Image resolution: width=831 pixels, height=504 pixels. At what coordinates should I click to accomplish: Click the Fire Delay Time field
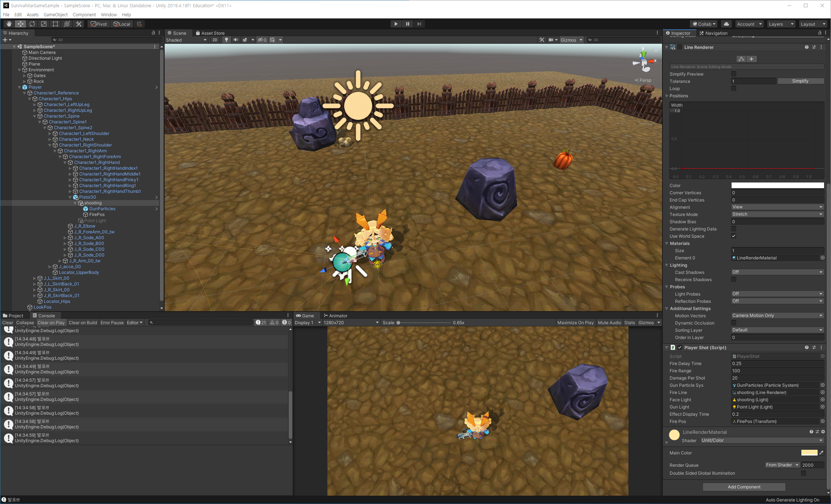(x=777, y=363)
